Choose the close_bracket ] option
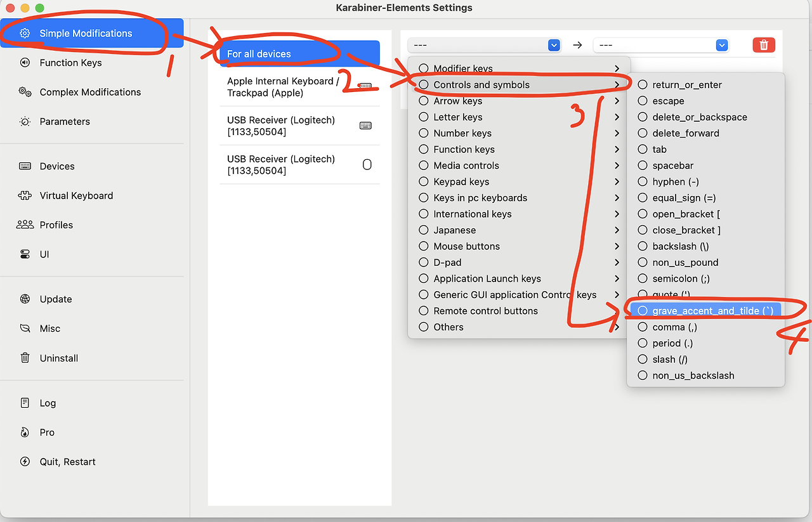Image resolution: width=812 pixels, height=522 pixels. (x=705, y=230)
